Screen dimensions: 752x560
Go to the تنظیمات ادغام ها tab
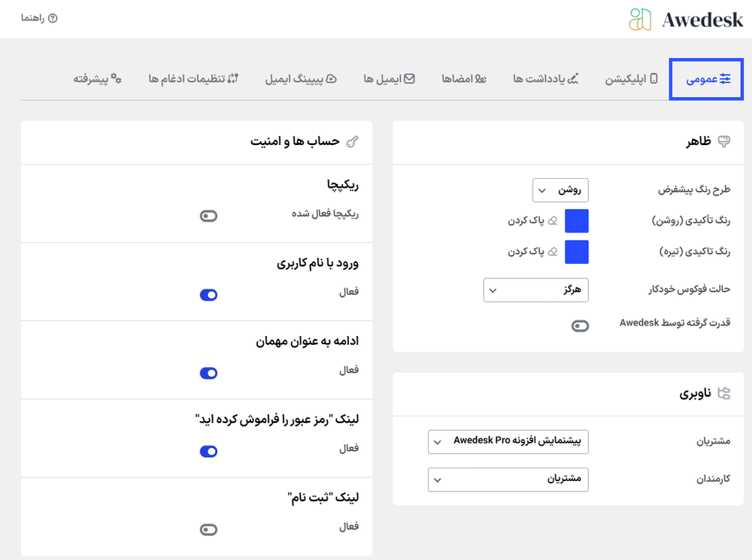coord(193,78)
